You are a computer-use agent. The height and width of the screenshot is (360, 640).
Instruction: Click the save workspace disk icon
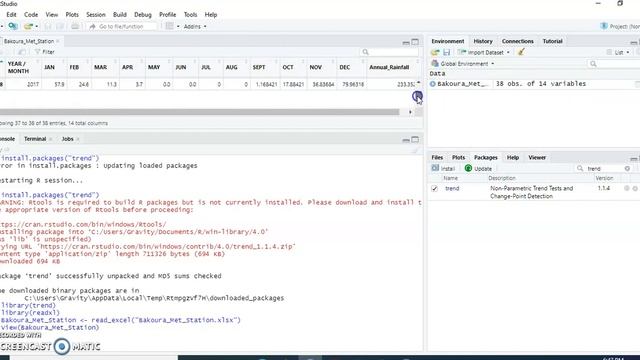pos(447,52)
